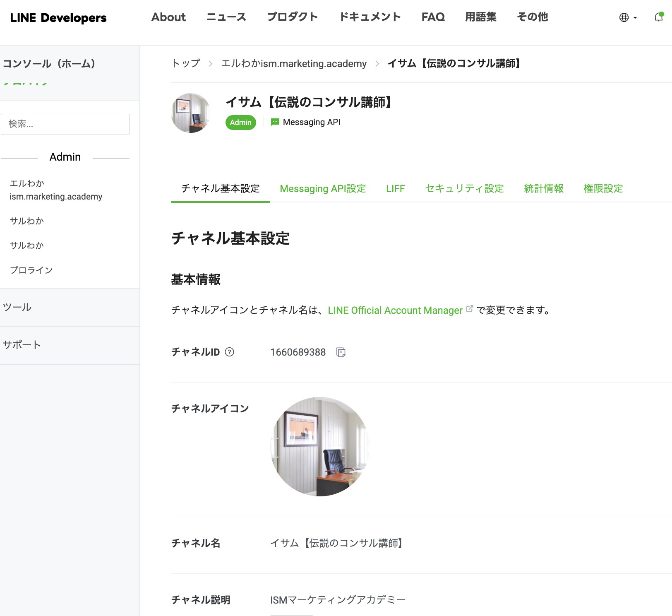This screenshot has width=672, height=616.
Task: Select エルわか ism.marketing.academy provider in sidebar
Action: [x=56, y=190]
